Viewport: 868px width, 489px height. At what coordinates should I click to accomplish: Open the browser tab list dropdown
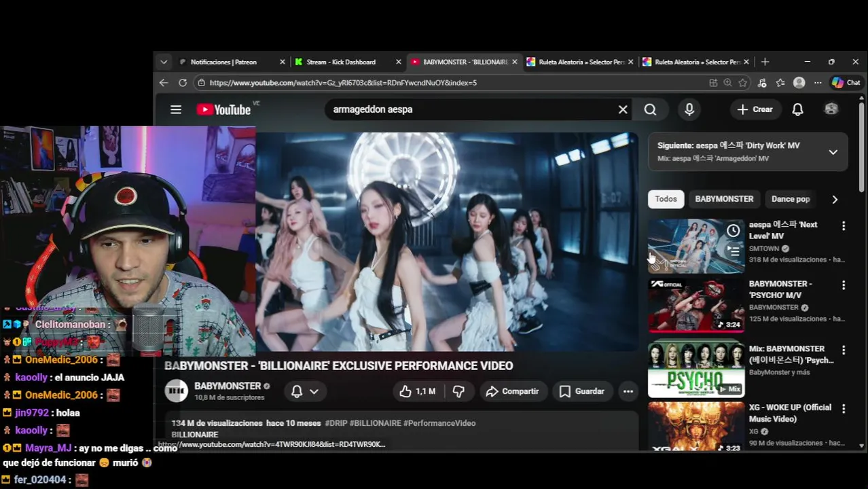point(164,62)
